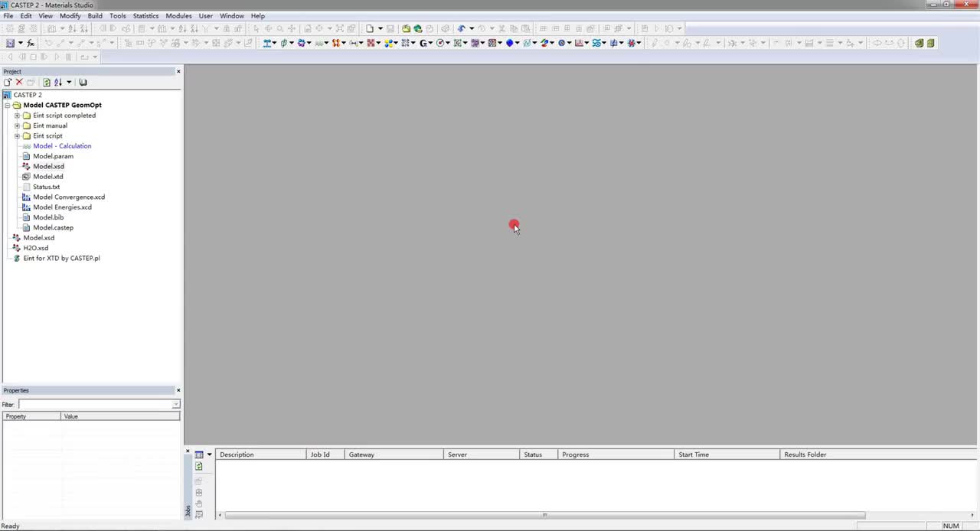Viewport: 980px width, 531px height.
Task: Open the sort options dropdown arrow in Project panel
Action: (x=69, y=82)
